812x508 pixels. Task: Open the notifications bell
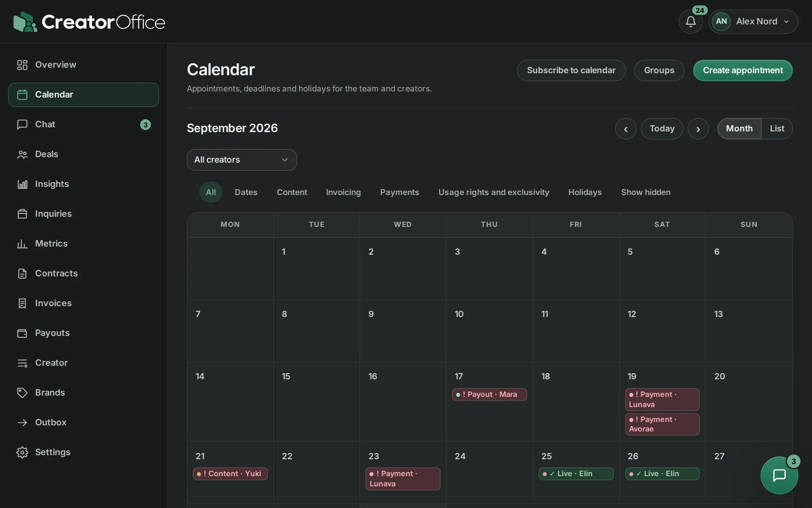tap(691, 22)
